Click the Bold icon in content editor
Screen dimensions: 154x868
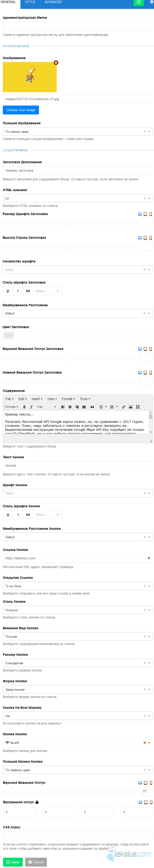click(x=24, y=407)
